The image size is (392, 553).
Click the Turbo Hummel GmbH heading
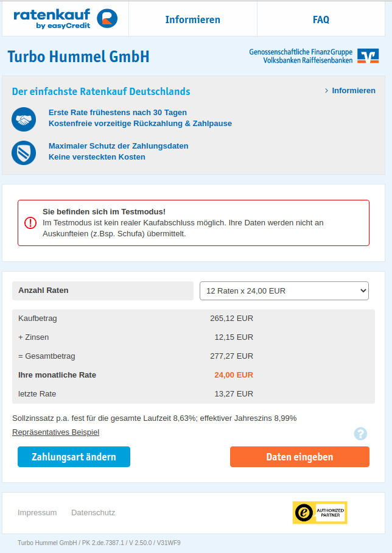[78, 57]
